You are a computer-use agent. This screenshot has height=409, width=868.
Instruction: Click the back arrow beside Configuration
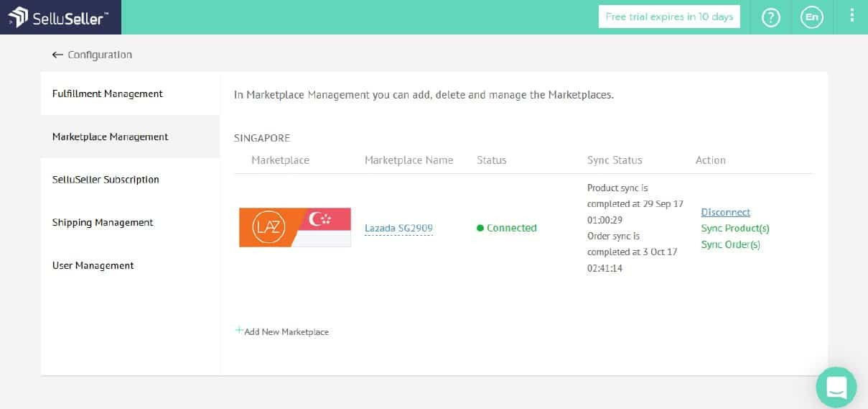(57, 55)
